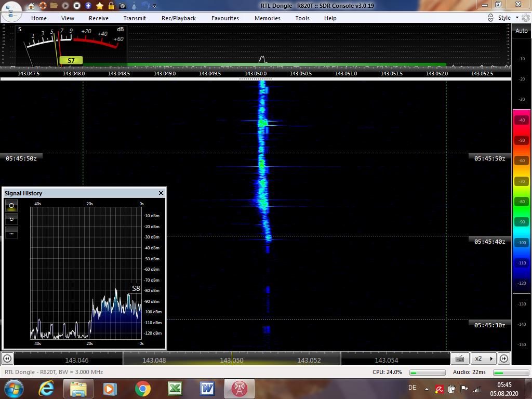Click the 143.049.0 frequency scale label
The image size is (532, 399).
pyautogui.click(x=165, y=73)
